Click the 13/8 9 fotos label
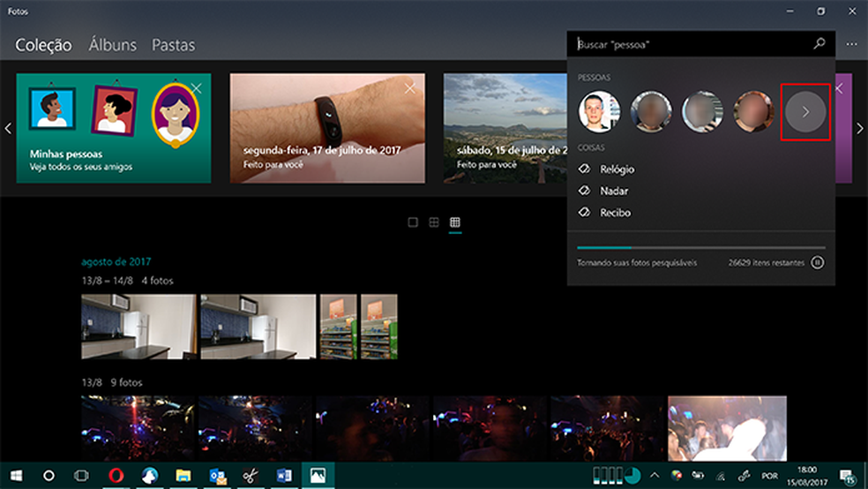Image resolution: width=868 pixels, height=489 pixels. pyautogui.click(x=112, y=383)
